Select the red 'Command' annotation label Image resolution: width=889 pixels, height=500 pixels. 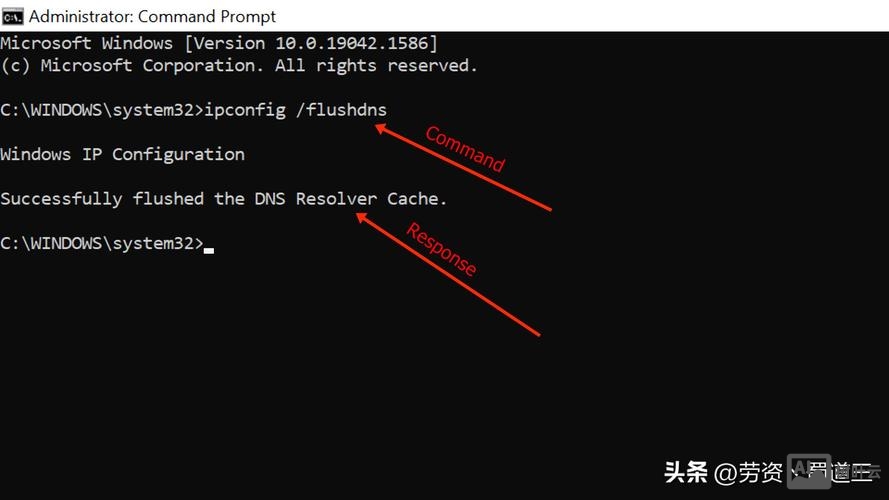click(x=465, y=149)
